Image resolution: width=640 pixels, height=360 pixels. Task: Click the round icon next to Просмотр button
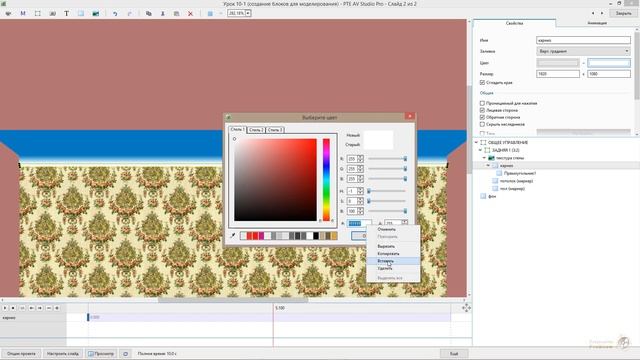[126, 353]
